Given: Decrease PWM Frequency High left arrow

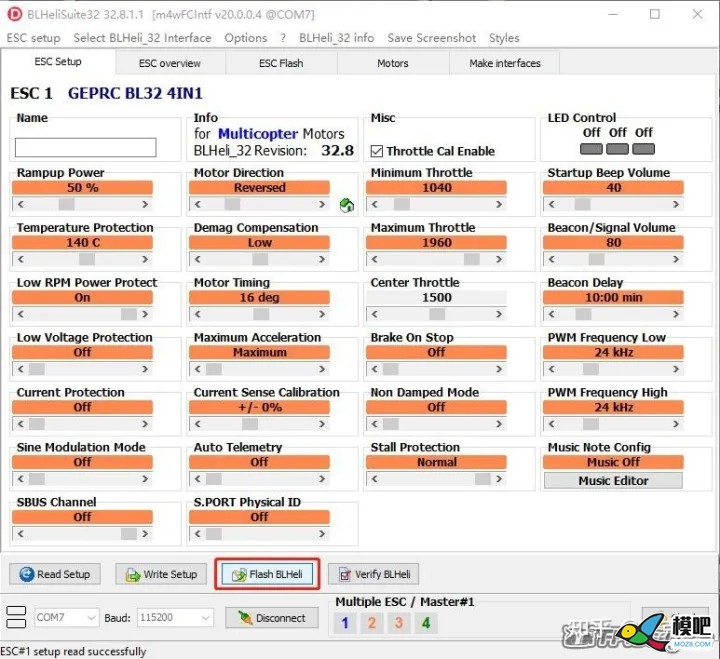Looking at the screenshot, I should [551, 424].
